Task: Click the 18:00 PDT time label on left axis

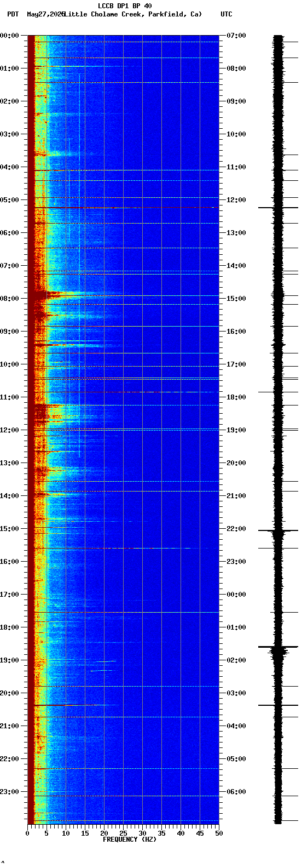Action: 9,627
